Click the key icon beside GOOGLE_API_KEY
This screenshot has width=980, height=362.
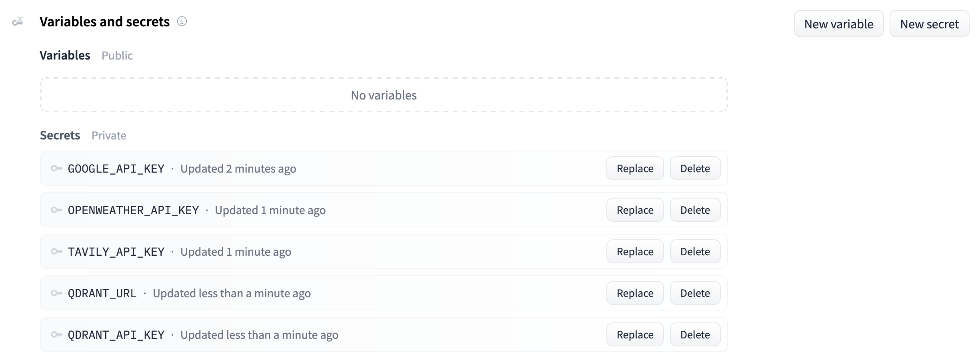pos(56,169)
